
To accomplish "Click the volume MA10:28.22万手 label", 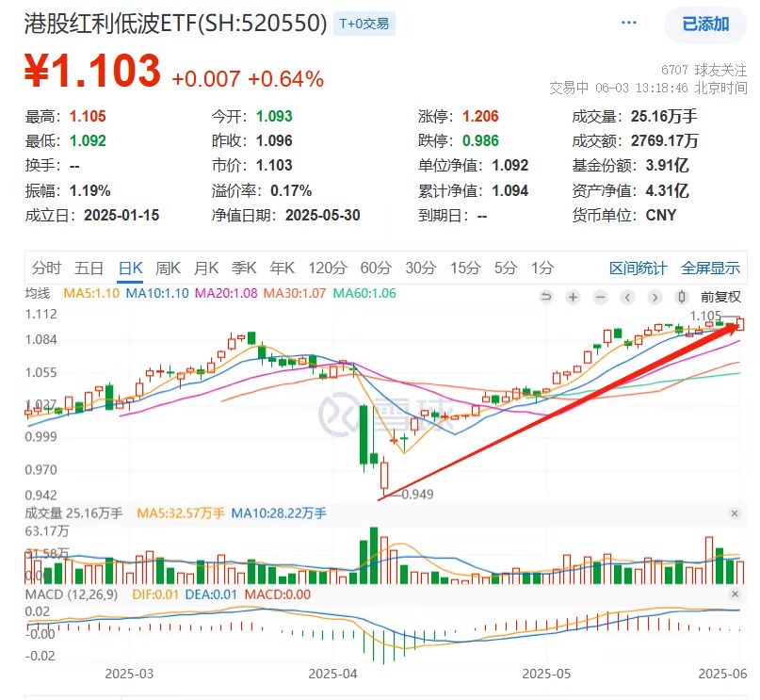I will point(279,513).
